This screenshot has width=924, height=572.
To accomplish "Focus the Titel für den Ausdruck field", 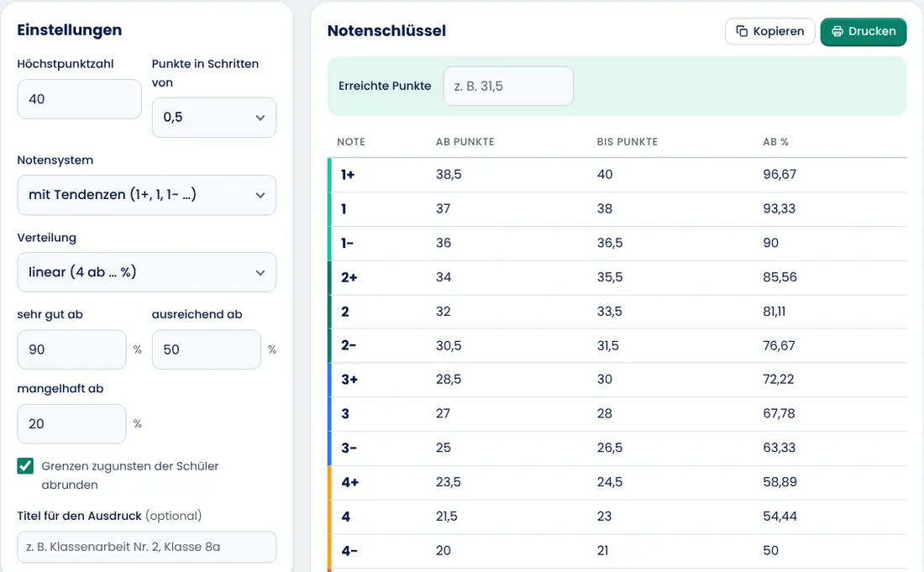I will point(147,547).
